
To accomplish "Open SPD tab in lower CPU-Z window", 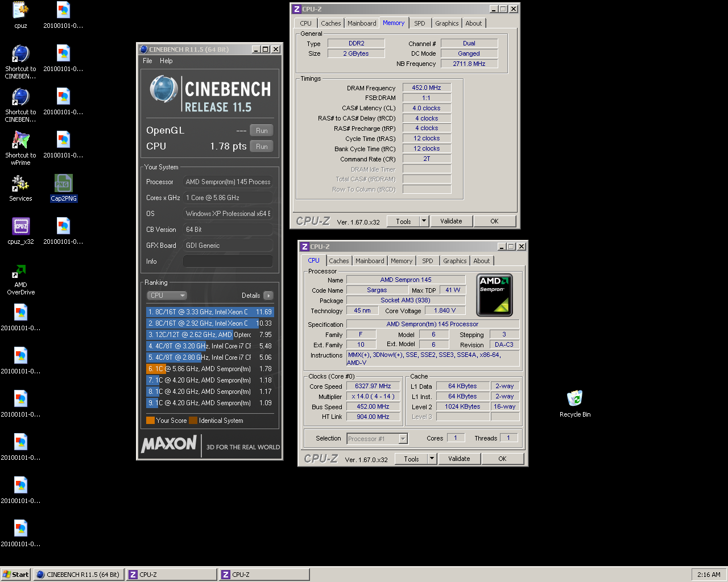I will click(428, 261).
